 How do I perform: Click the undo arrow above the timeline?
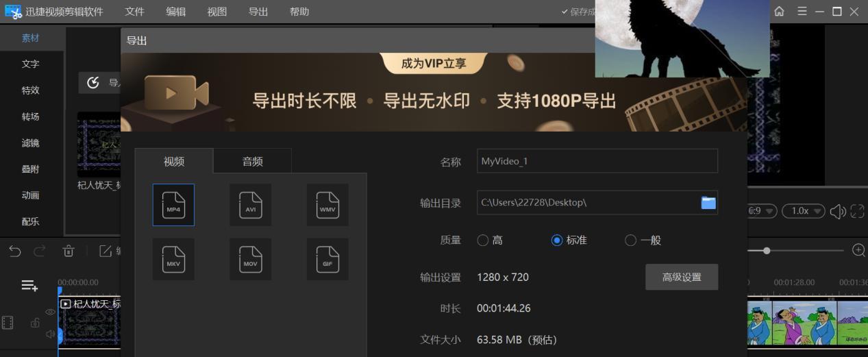(x=15, y=251)
